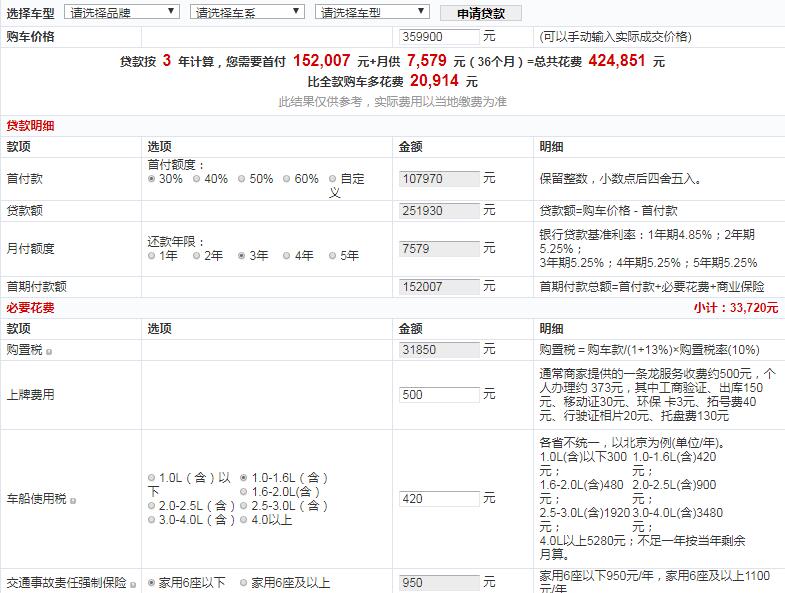Select 1.0L(含)以下 displacement option
The image size is (785, 593).
[x=152, y=478]
